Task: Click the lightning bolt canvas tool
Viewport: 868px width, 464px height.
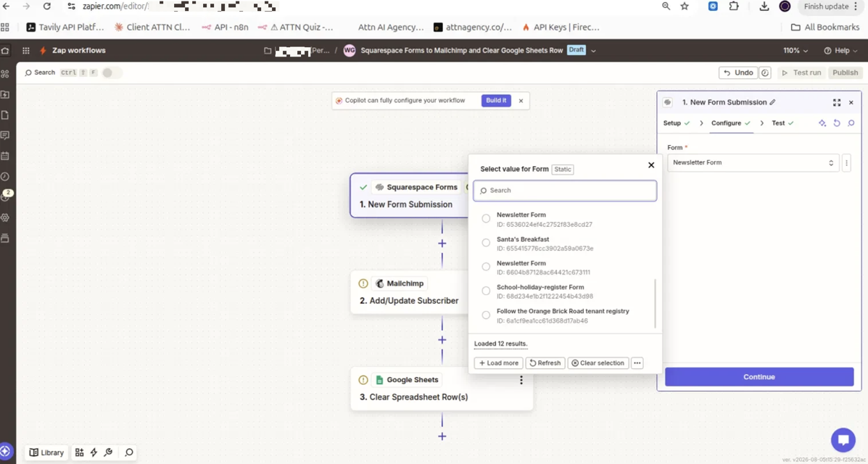Action: click(94, 452)
